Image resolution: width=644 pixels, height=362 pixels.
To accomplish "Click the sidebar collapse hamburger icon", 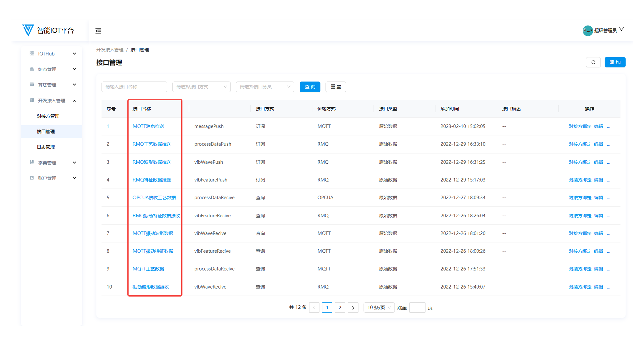I will pyautogui.click(x=98, y=31).
